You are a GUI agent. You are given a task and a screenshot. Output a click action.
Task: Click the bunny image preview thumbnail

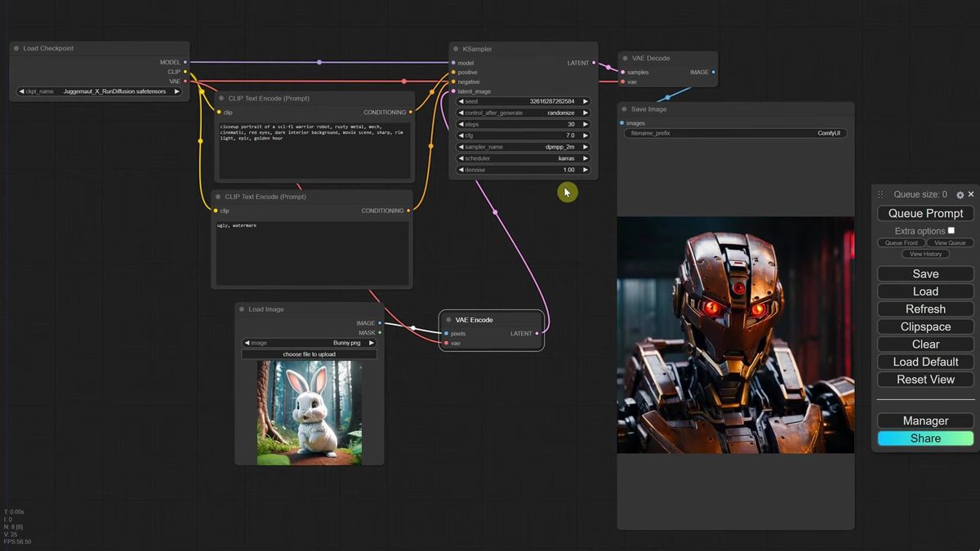pyautogui.click(x=310, y=412)
